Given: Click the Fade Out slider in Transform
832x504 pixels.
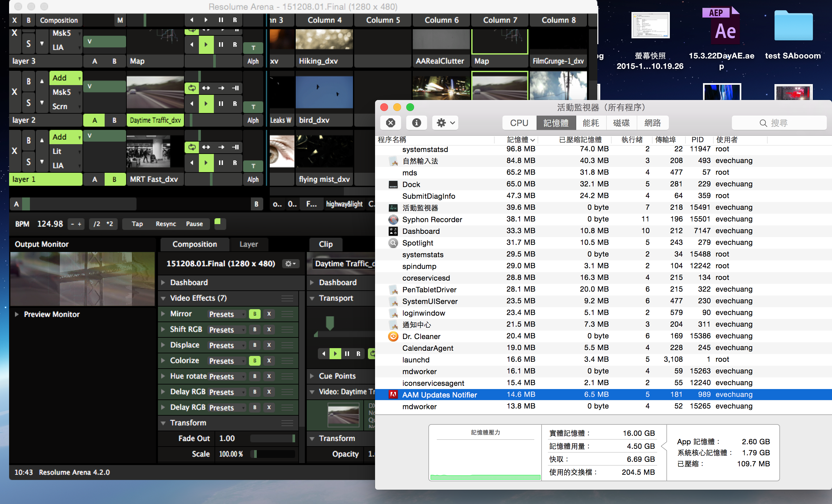Looking at the screenshot, I should 272,438.
